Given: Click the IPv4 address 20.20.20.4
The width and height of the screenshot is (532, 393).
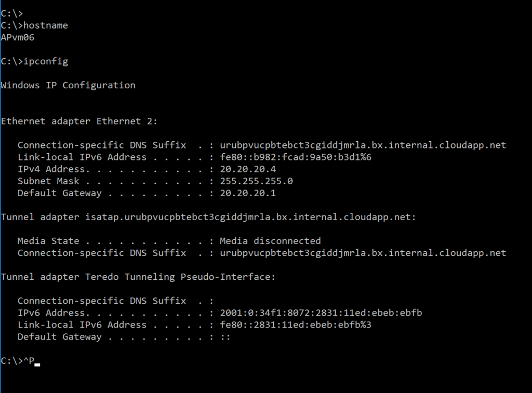Looking at the screenshot, I should (248, 169).
